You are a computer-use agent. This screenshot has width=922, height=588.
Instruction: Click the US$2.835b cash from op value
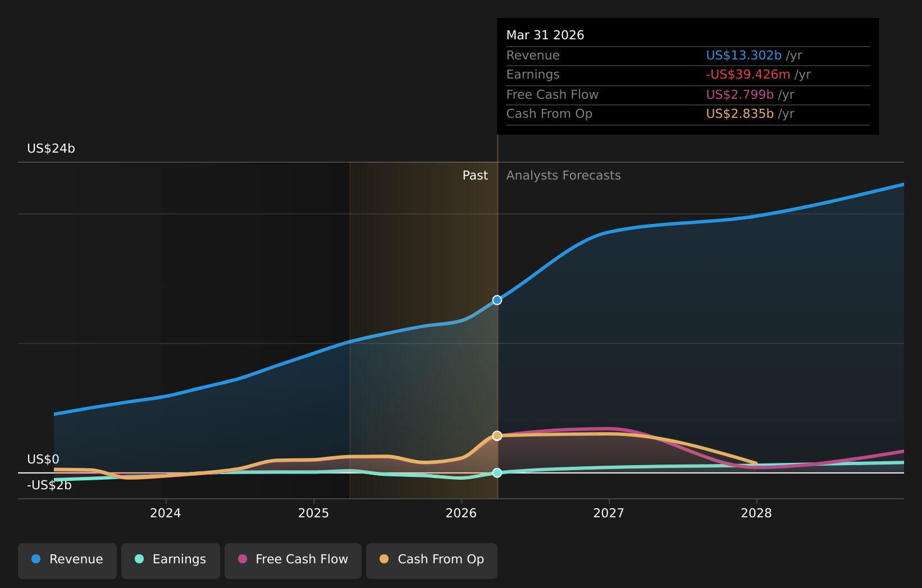click(740, 114)
